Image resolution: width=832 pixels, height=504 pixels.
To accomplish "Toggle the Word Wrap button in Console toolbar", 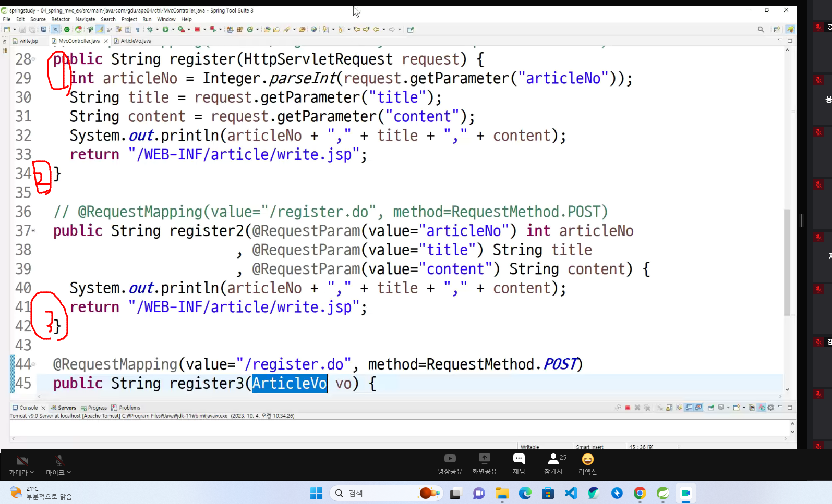I will pos(679,408).
